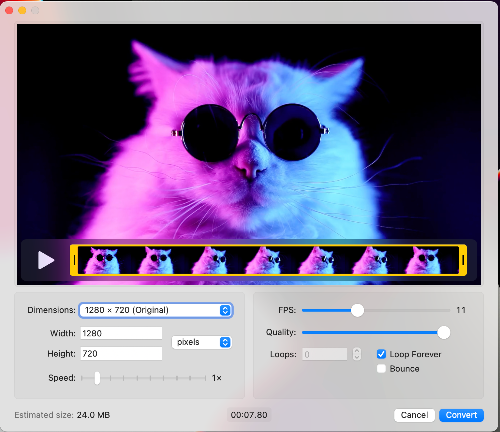500x432 pixels.
Task: Click the Estimated size 24.0 MB text
Action: 62,415
